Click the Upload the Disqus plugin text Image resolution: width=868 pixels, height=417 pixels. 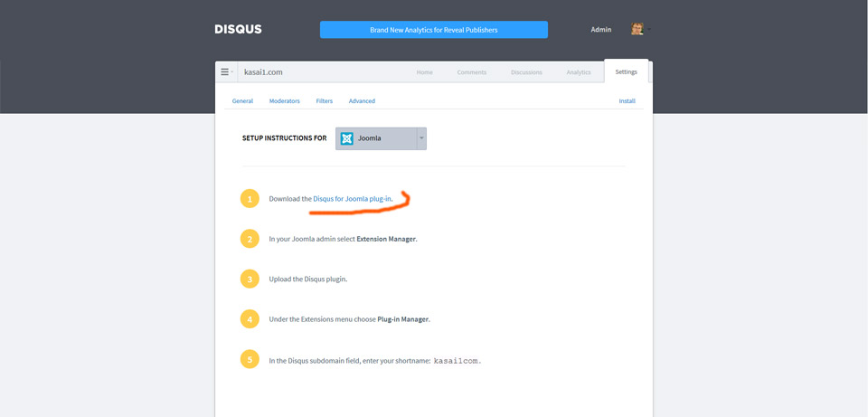(x=307, y=280)
